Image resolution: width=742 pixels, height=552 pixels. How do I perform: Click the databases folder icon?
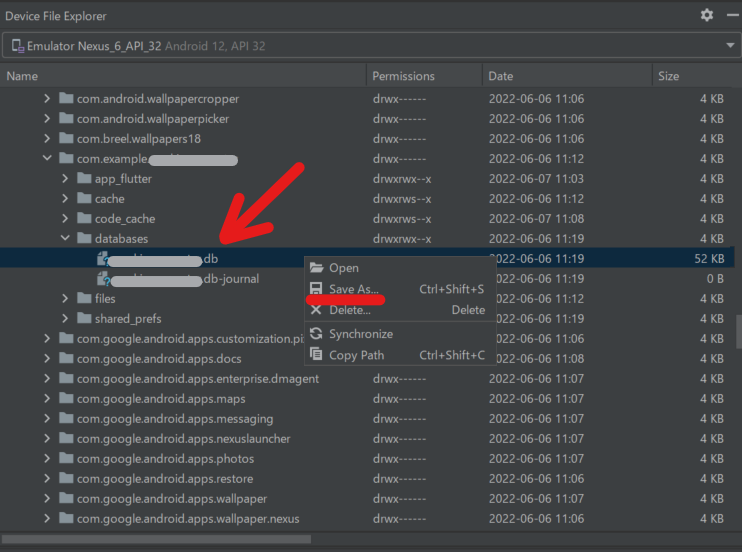click(x=84, y=238)
